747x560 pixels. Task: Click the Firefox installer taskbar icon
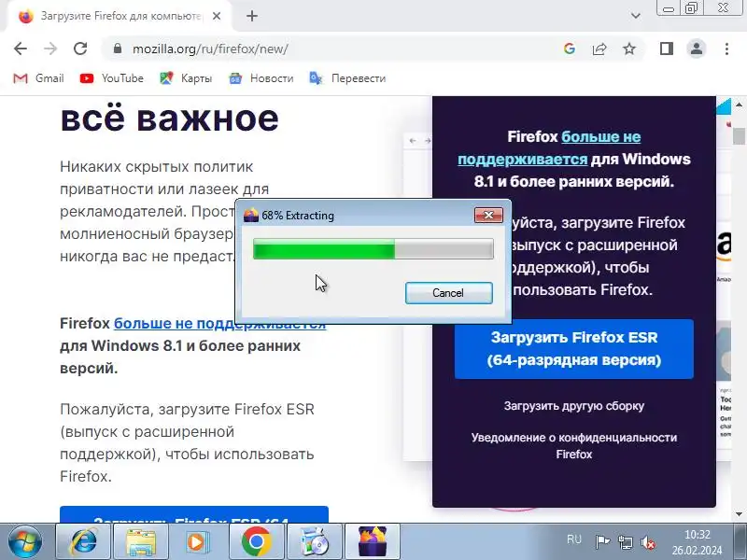[x=373, y=542]
